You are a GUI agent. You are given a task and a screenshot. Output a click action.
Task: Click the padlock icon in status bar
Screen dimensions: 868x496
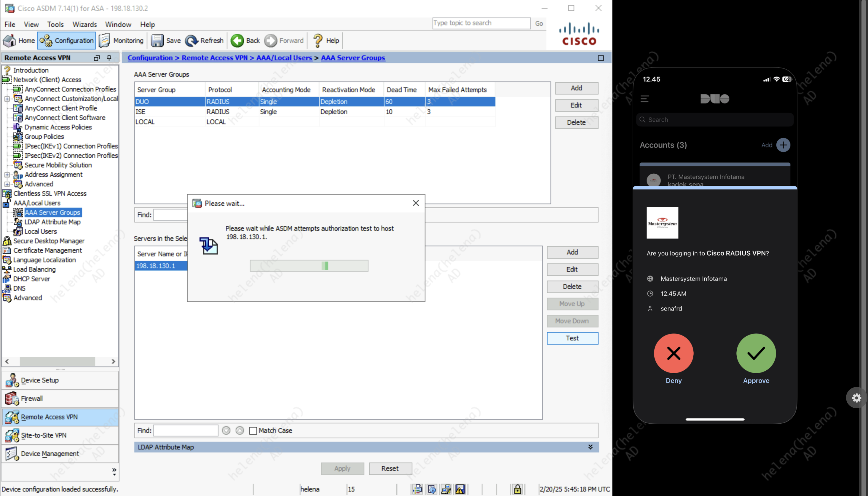click(x=517, y=489)
